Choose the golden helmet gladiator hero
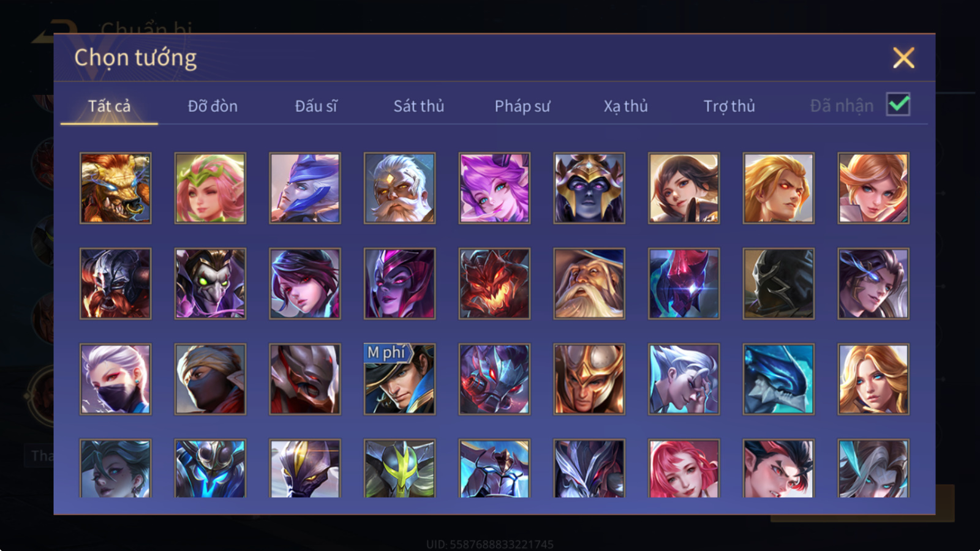 589,379
